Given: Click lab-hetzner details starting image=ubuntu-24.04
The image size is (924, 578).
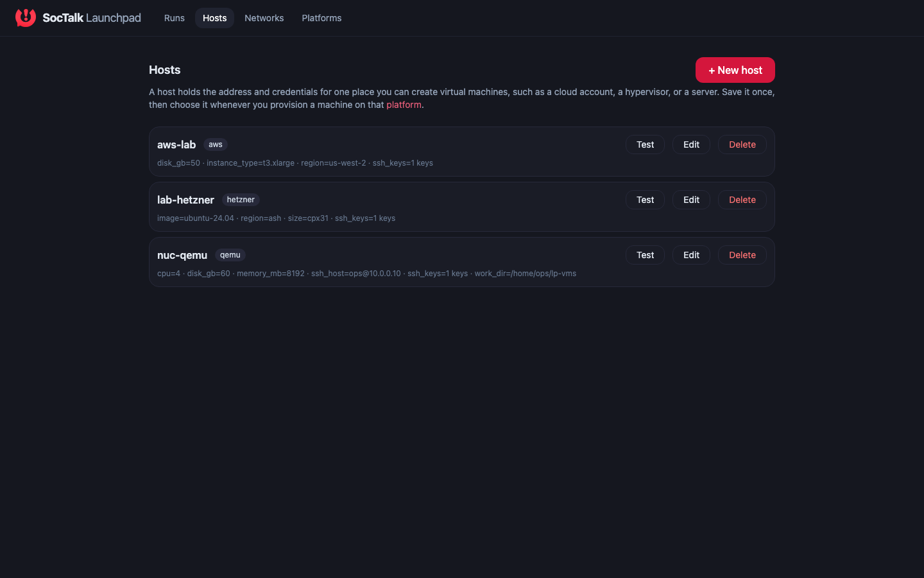Looking at the screenshot, I should click(x=276, y=218).
